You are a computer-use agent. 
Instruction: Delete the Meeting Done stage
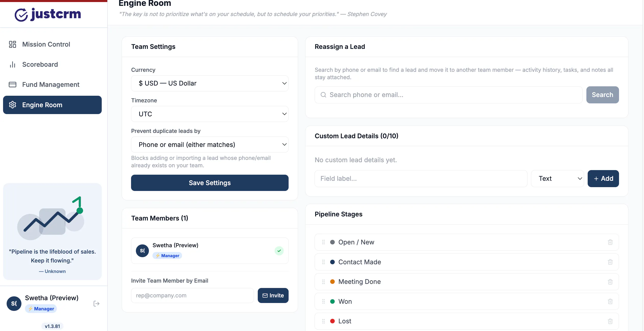[x=610, y=282]
